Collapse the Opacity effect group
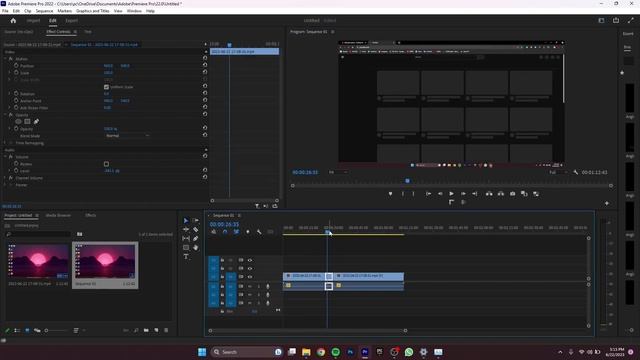The height and width of the screenshot is (360, 640). [x=5, y=115]
